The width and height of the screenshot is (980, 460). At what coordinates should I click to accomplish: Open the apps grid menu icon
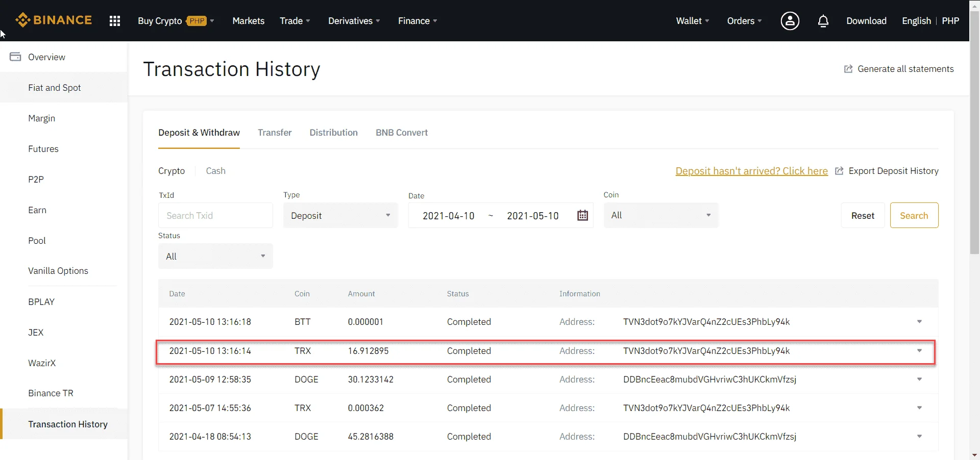pyautogui.click(x=115, y=21)
